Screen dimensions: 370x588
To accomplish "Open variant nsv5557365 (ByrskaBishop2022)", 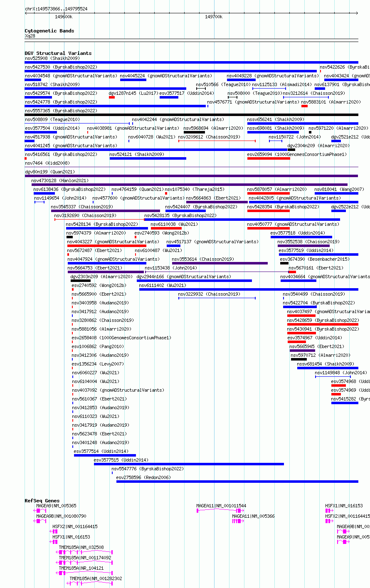I will click(61, 111).
